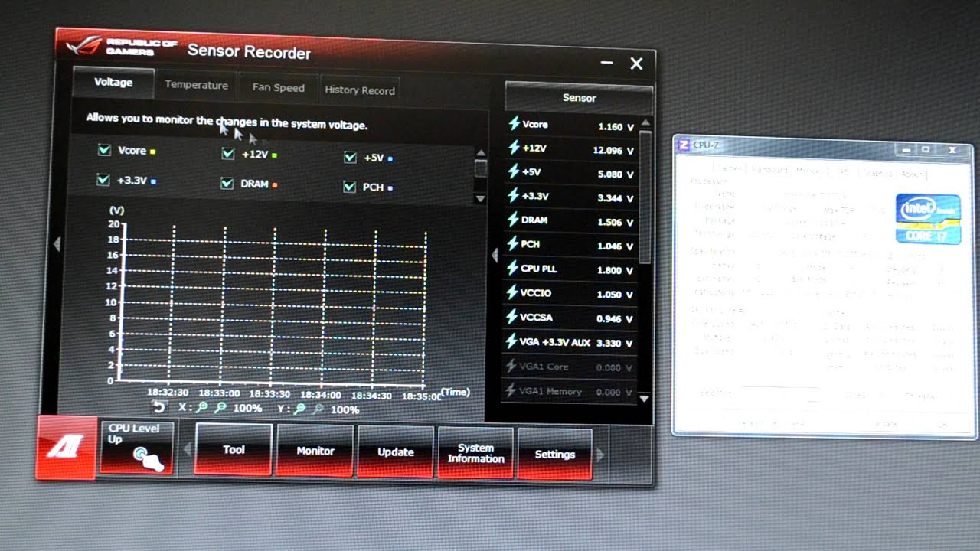Close the Sensor Recorder window
Viewport: 980px width, 551px height.
click(x=636, y=64)
